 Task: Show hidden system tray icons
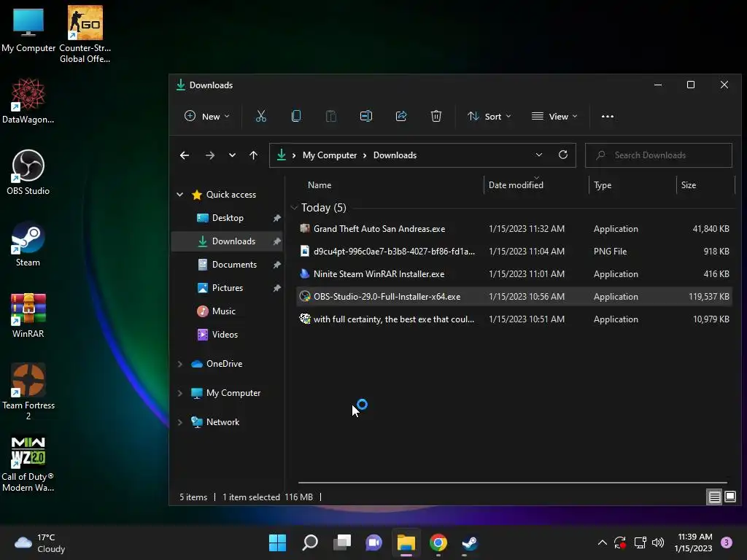(602, 542)
